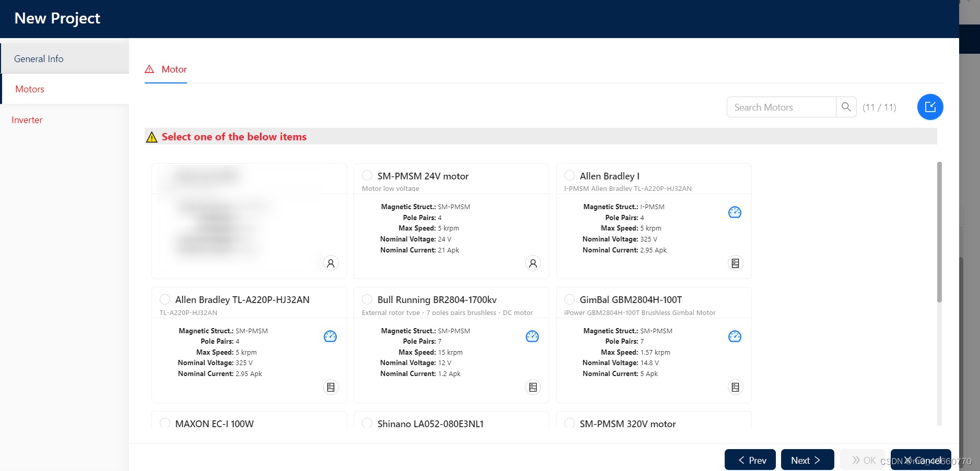This screenshot has width=980, height=471.
Task: Click 'Motor low voltage' subtitle text
Action: [391, 188]
